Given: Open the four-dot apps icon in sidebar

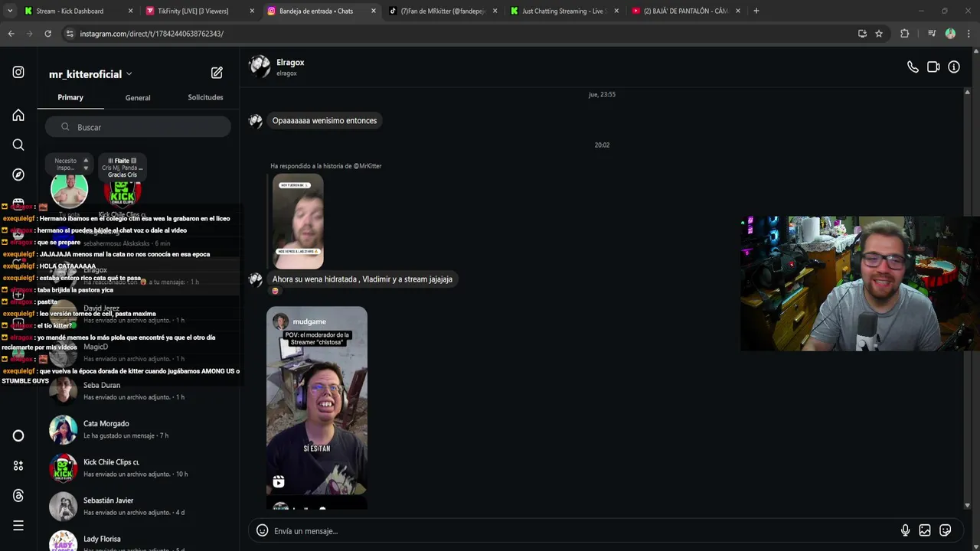Looking at the screenshot, I should pos(18,465).
